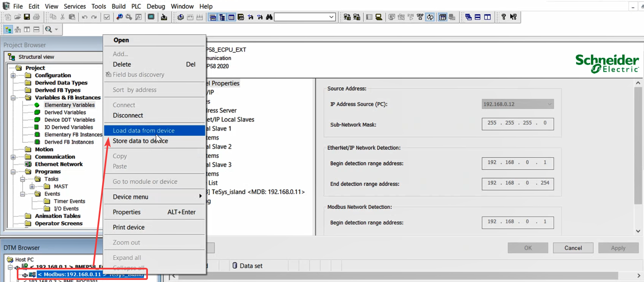Click the Redo arrow icon
644x282 pixels.
pyautogui.click(x=94, y=17)
